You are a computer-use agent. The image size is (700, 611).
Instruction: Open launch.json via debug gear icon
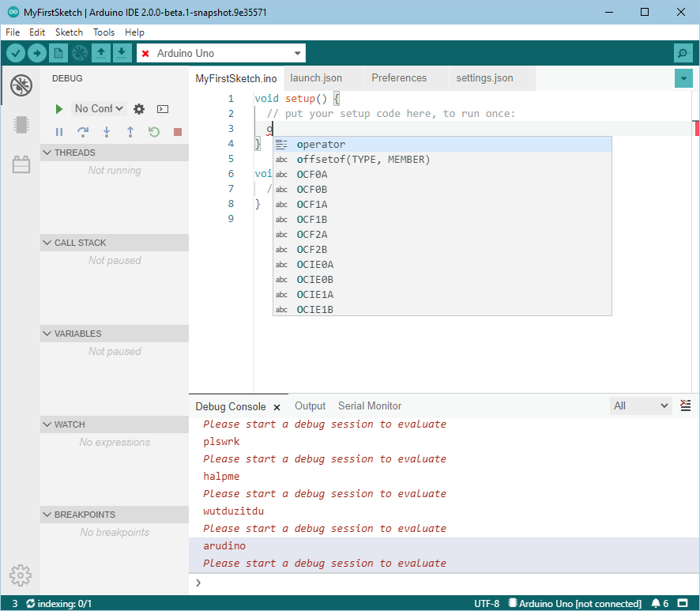pos(139,109)
